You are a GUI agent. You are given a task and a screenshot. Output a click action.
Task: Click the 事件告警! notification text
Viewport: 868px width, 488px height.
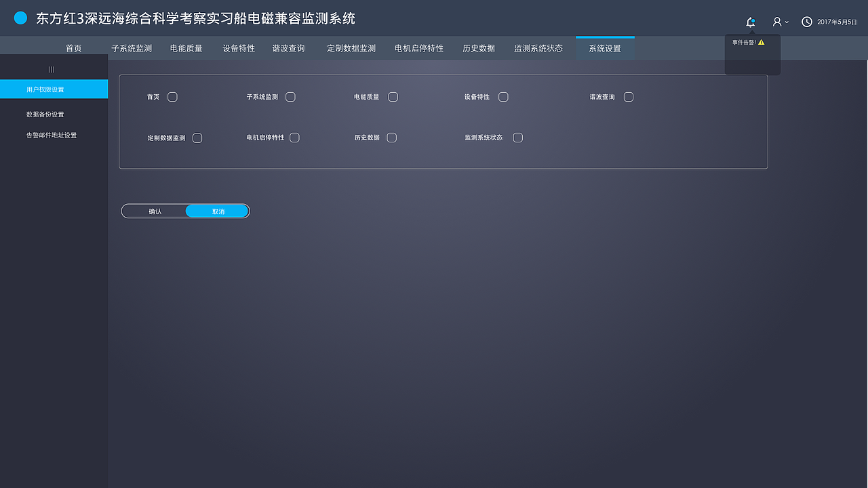744,42
